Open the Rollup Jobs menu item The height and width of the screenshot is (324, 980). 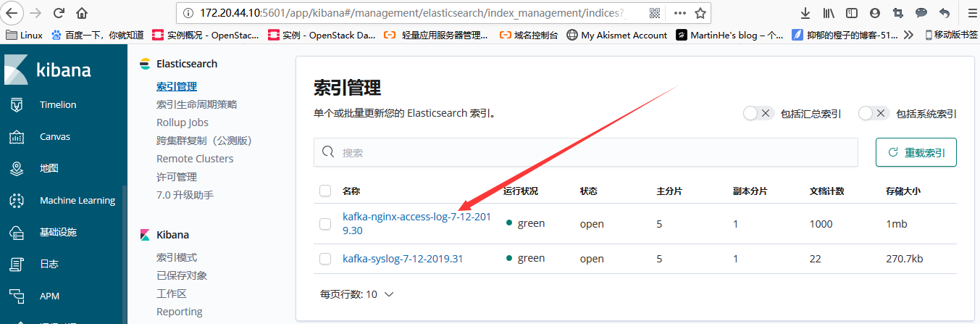click(182, 122)
